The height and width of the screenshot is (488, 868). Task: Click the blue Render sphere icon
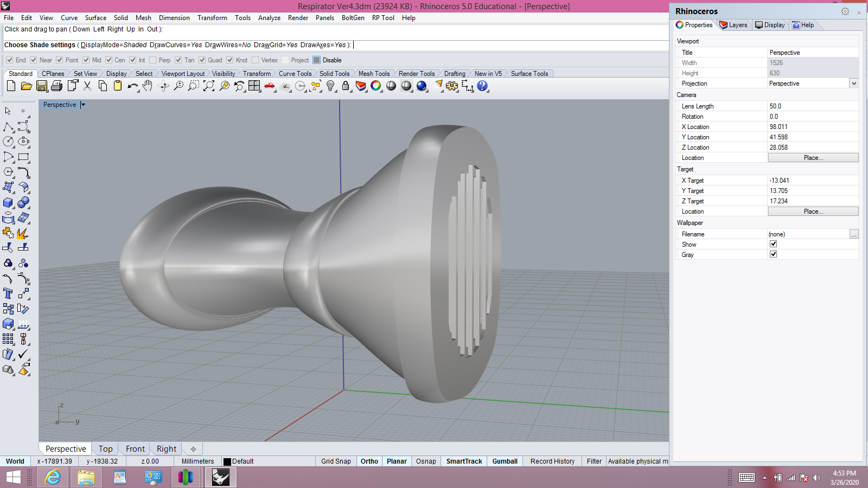[x=422, y=86]
